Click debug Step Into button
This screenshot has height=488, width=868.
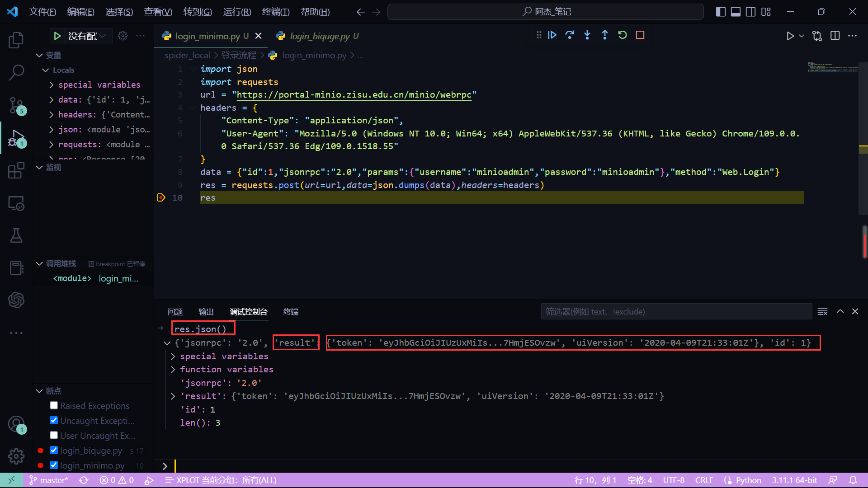click(x=587, y=35)
